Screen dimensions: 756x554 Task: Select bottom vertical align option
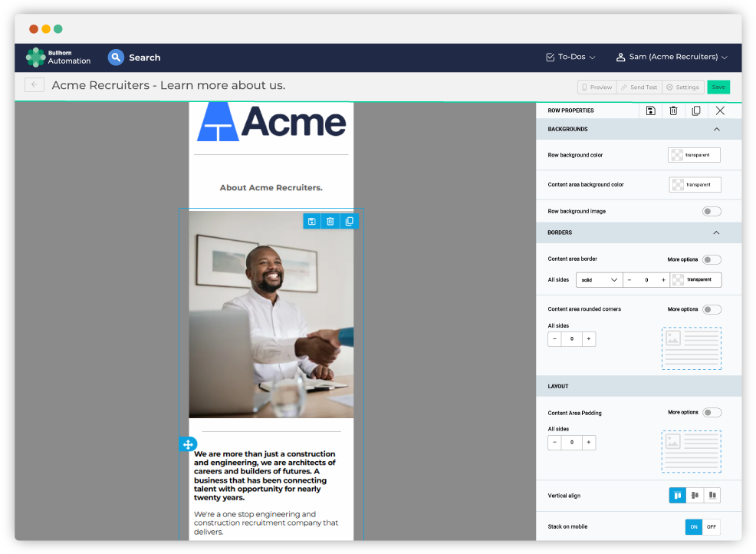point(712,495)
